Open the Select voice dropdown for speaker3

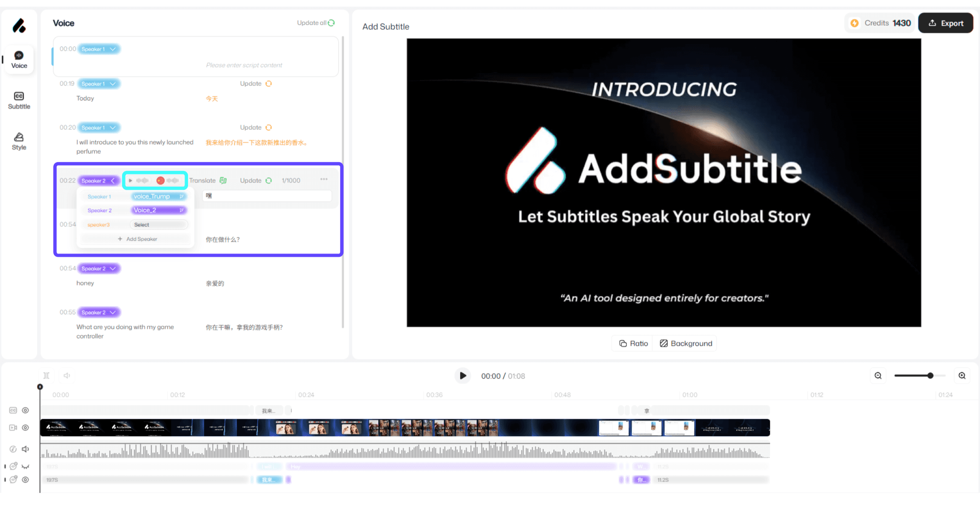pyautogui.click(x=159, y=225)
